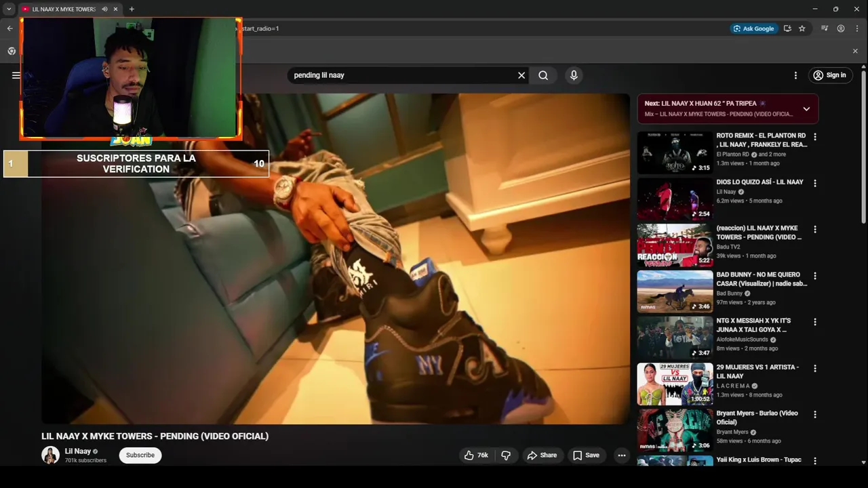Click the magnifier search button
Image resolution: width=868 pixels, height=488 pixels.
pyautogui.click(x=543, y=75)
